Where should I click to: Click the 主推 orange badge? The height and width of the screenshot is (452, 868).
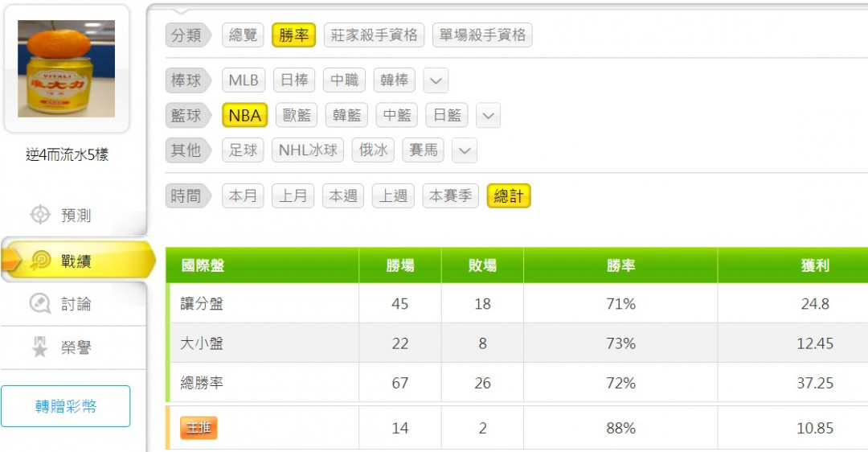coord(199,428)
